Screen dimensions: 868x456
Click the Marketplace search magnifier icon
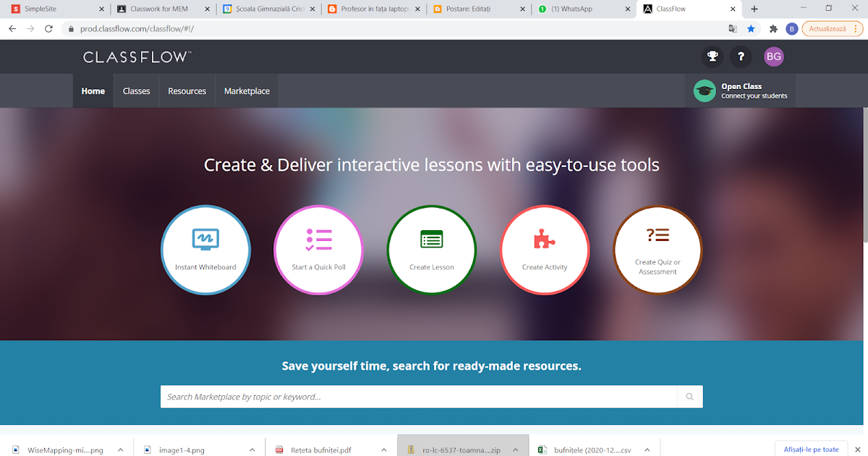[x=689, y=397]
